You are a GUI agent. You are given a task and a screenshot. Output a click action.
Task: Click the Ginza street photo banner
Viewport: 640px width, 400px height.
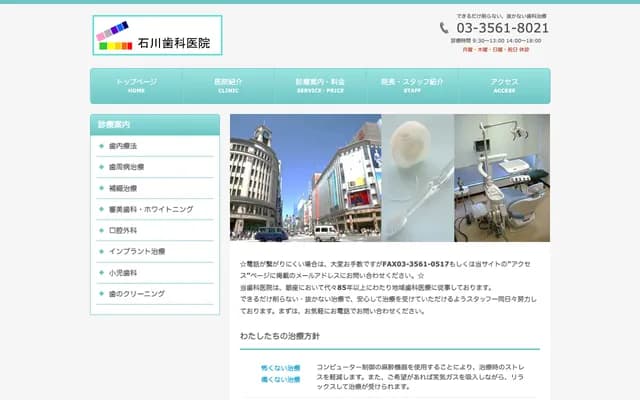[x=306, y=178]
